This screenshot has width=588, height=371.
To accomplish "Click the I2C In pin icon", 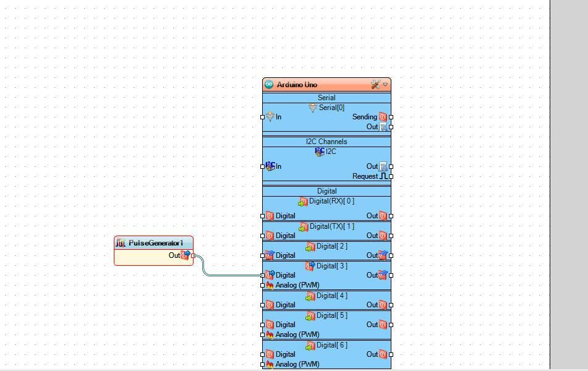I will tap(270, 166).
